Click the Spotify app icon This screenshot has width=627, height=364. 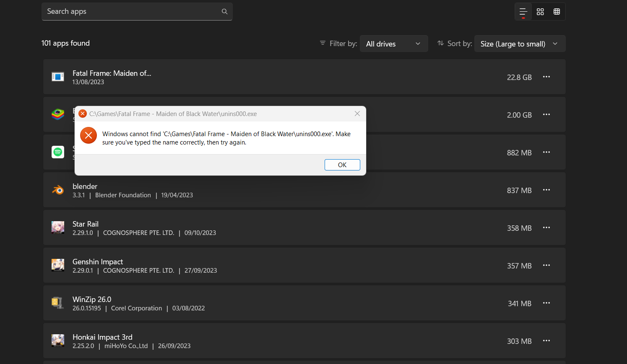tap(58, 152)
